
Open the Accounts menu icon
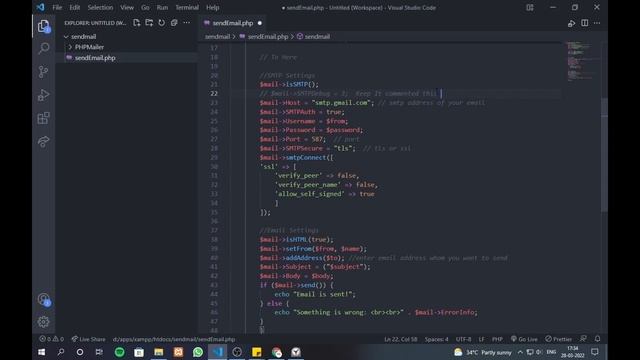[44, 300]
